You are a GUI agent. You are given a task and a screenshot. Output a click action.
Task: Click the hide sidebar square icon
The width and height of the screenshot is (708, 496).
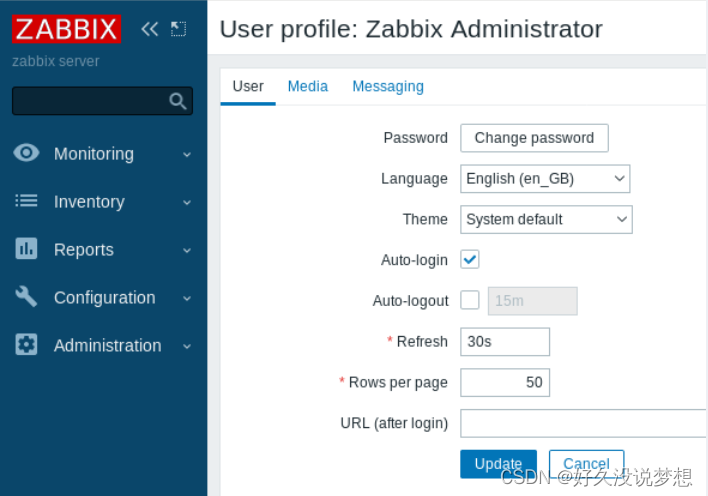coord(178,29)
